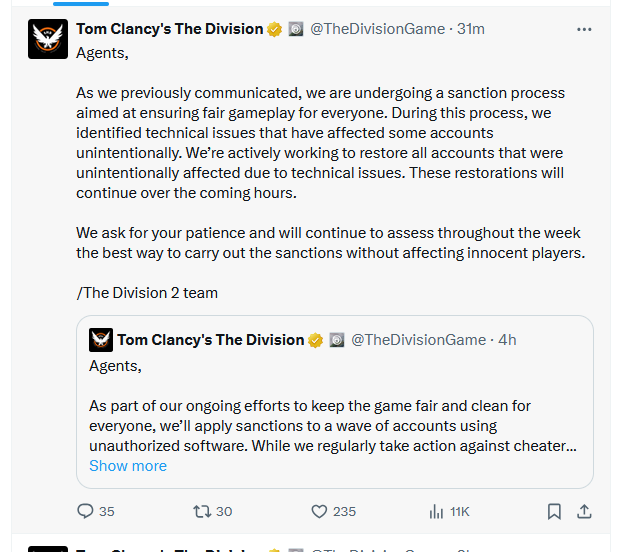
Task: Click the reply icon with 35 replies
Action: (x=86, y=511)
